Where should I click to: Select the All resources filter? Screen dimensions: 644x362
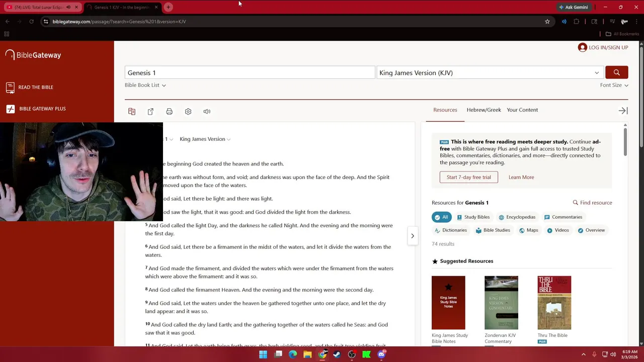coord(441,217)
